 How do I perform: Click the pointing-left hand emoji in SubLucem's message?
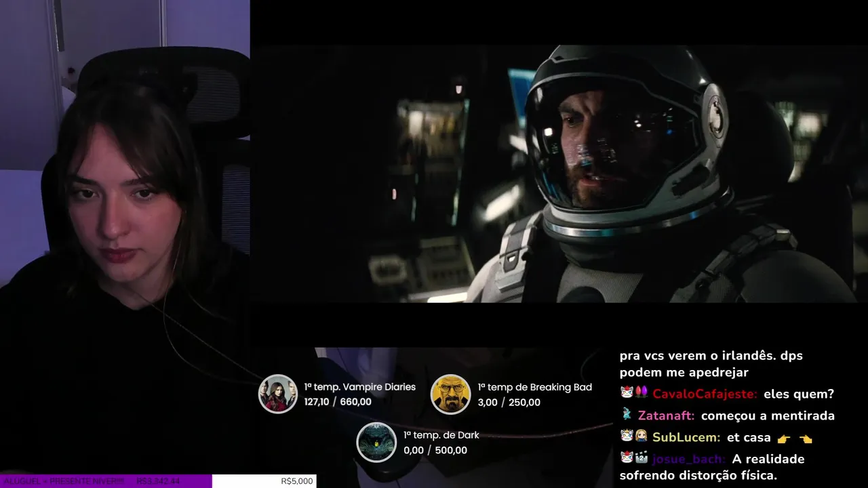click(x=806, y=438)
